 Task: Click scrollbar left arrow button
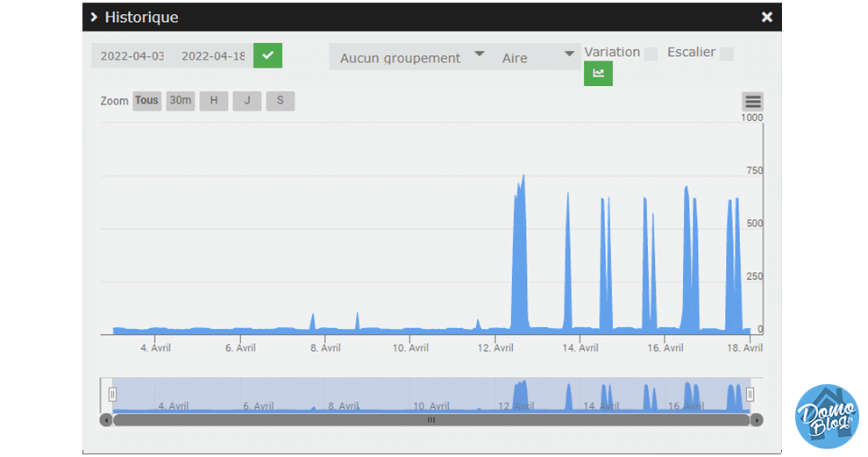point(106,420)
